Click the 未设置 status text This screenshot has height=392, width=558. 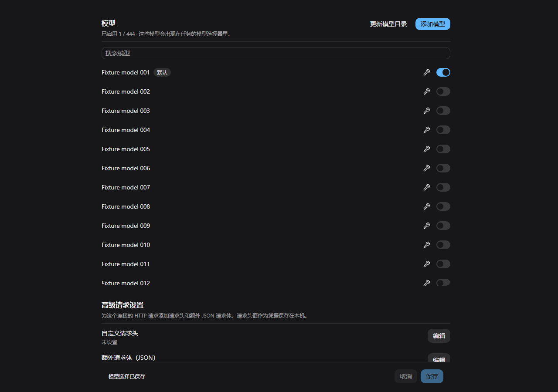tap(109, 342)
